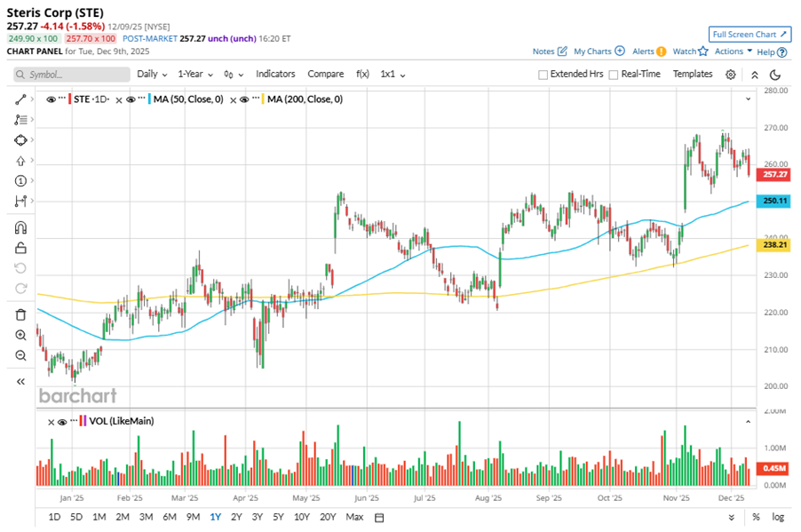Enable the Extended Hrs checkbox
The height and width of the screenshot is (532, 801).
(543, 75)
